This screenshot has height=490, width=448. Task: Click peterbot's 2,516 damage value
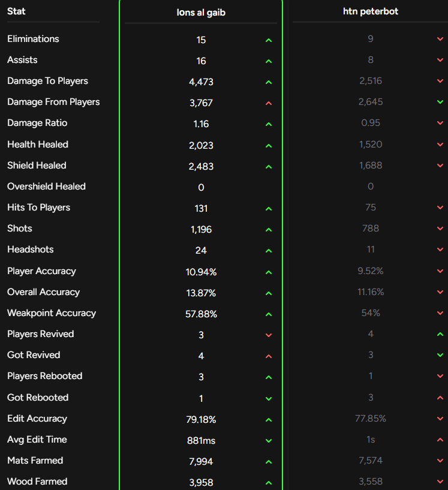click(x=371, y=81)
